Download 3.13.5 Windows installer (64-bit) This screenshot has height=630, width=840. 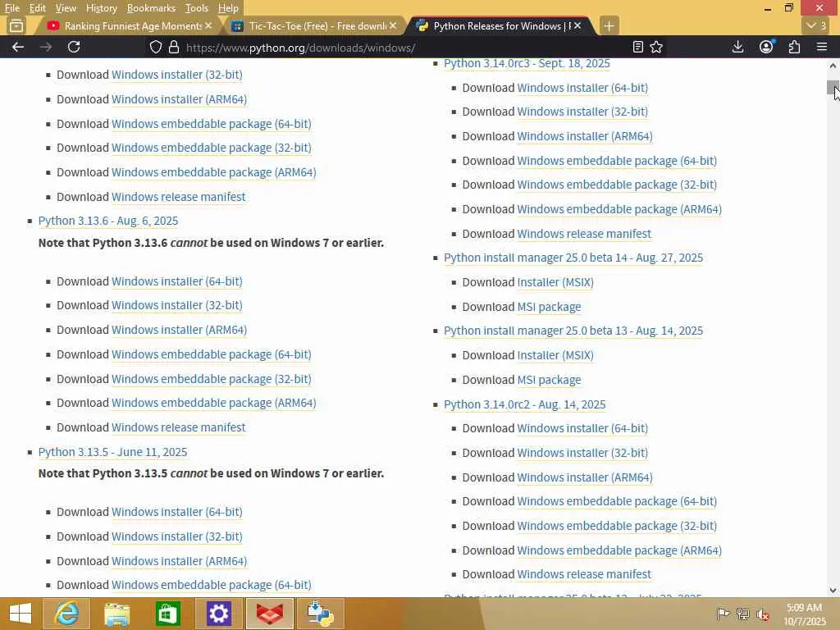pos(177,512)
